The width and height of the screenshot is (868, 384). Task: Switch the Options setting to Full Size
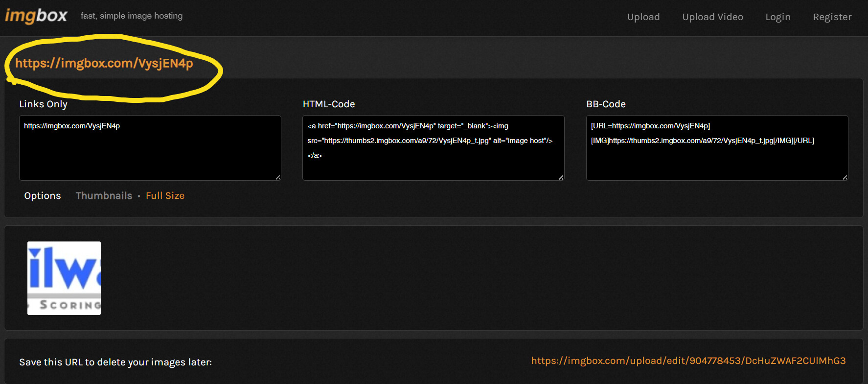click(x=165, y=196)
